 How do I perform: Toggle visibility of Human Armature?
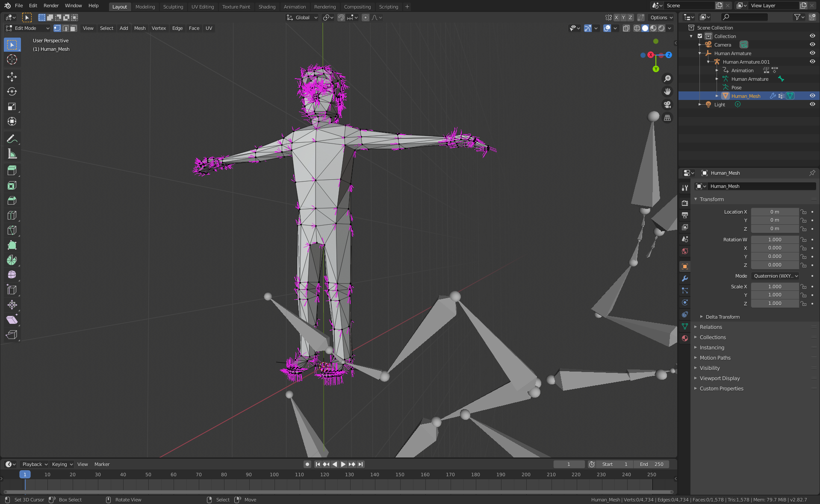pos(812,53)
